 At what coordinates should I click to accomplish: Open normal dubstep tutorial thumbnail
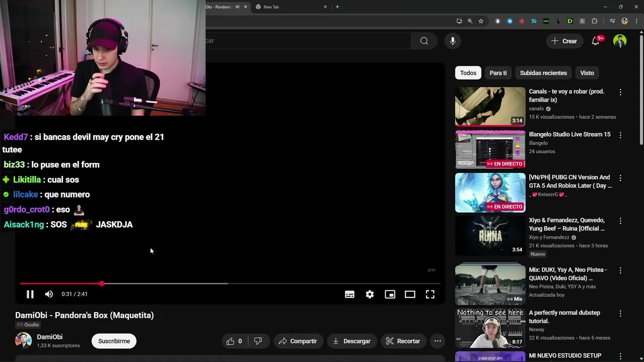(x=490, y=328)
